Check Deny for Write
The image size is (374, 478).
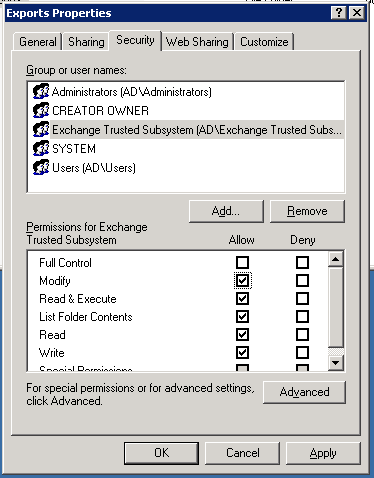pos(302,353)
